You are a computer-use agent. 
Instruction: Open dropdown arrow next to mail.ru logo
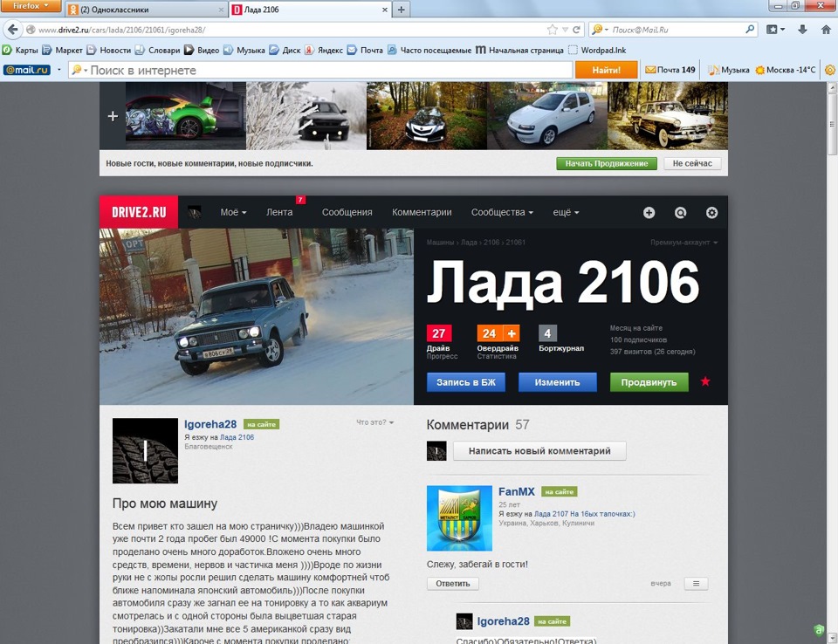point(59,70)
